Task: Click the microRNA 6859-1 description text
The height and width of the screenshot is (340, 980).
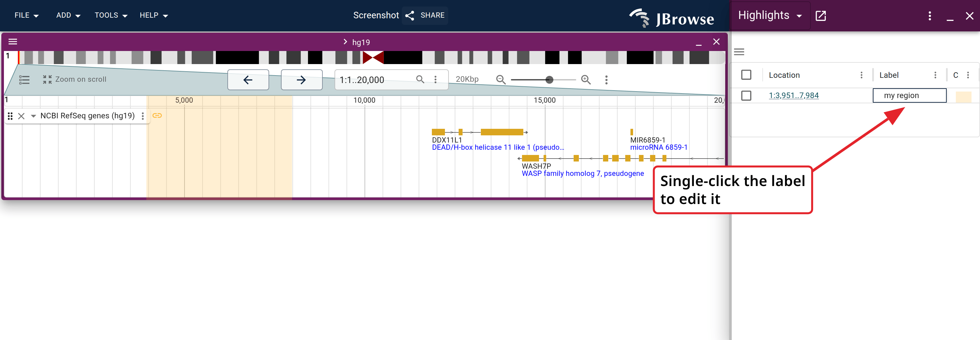Action: [x=659, y=147]
